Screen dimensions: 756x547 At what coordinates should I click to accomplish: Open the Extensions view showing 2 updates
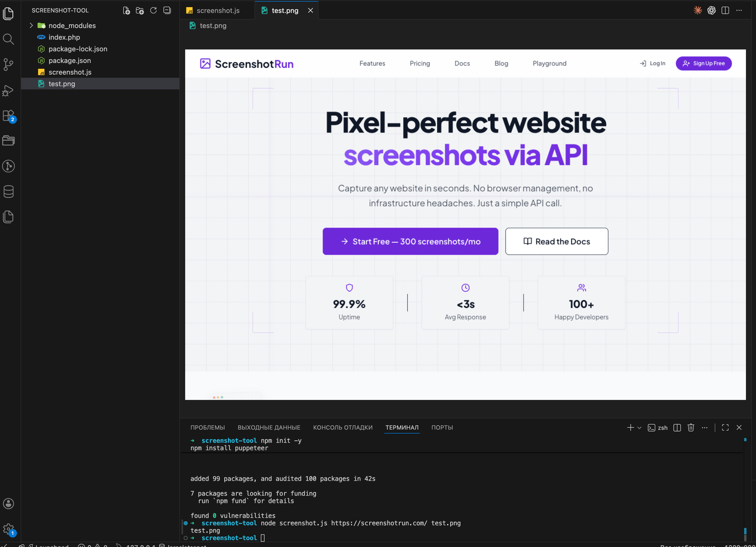click(8, 115)
